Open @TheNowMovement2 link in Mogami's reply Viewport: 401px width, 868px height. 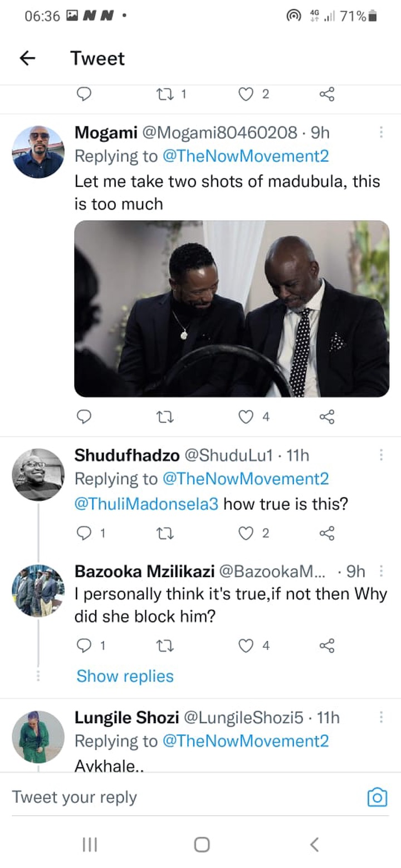pos(246,156)
